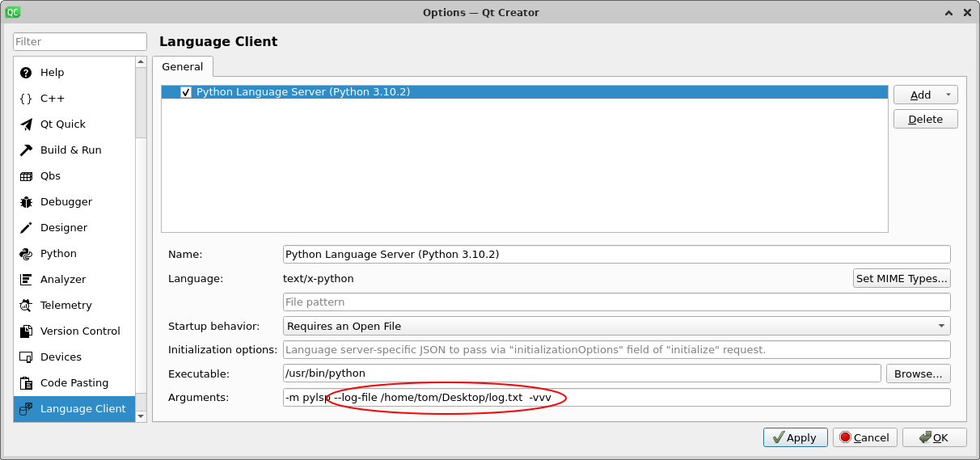Select the C++ braces icon

coord(26,99)
